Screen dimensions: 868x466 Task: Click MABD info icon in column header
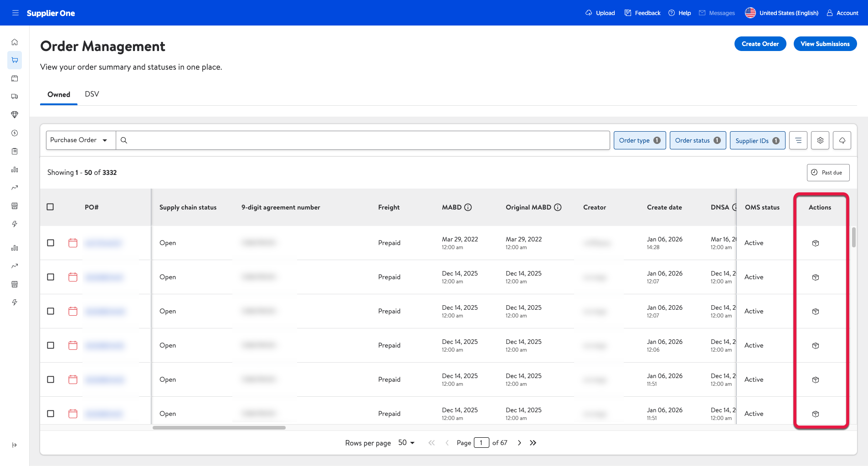point(468,207)
